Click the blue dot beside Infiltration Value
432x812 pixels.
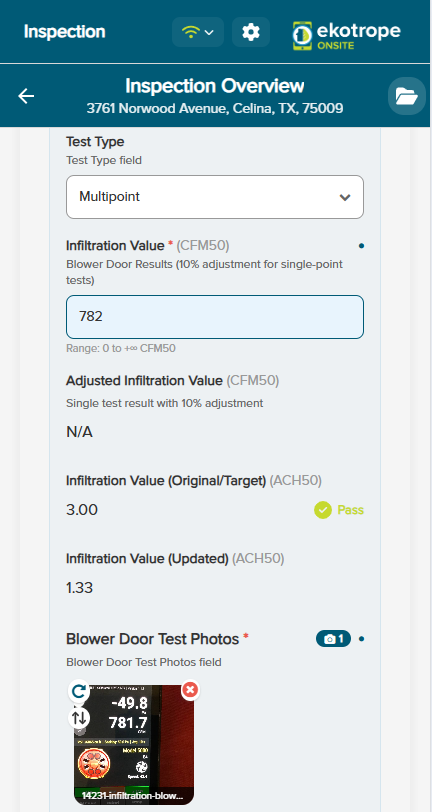point(361,245)
